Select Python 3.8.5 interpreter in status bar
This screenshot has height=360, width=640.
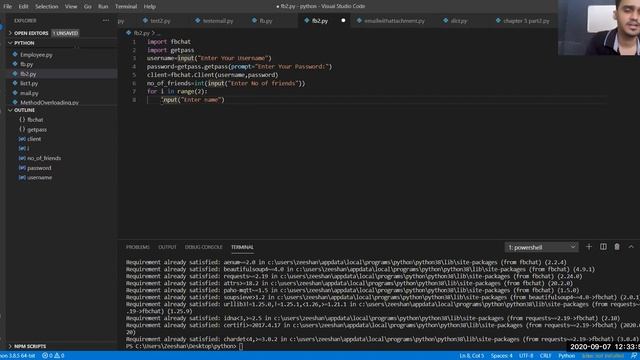point(17,356)
